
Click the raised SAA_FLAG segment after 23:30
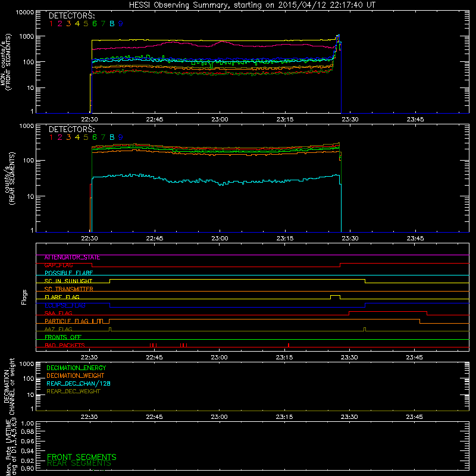pos(388,312)
